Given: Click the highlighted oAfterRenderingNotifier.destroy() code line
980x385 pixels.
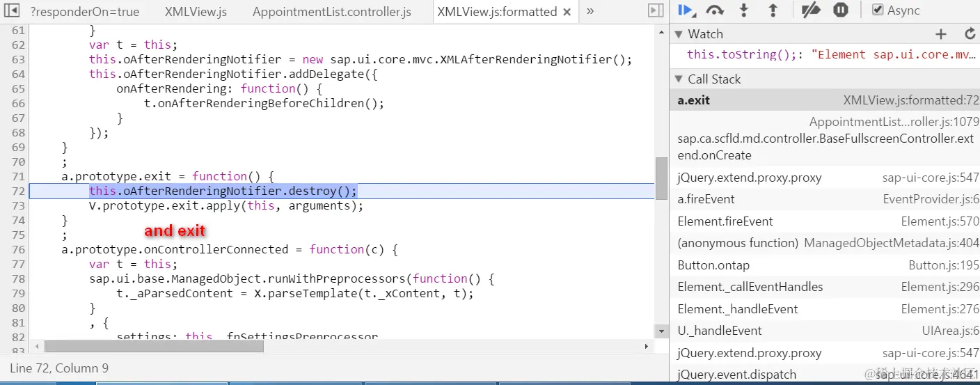Looking at the screenshot, I should pos(223,191).
